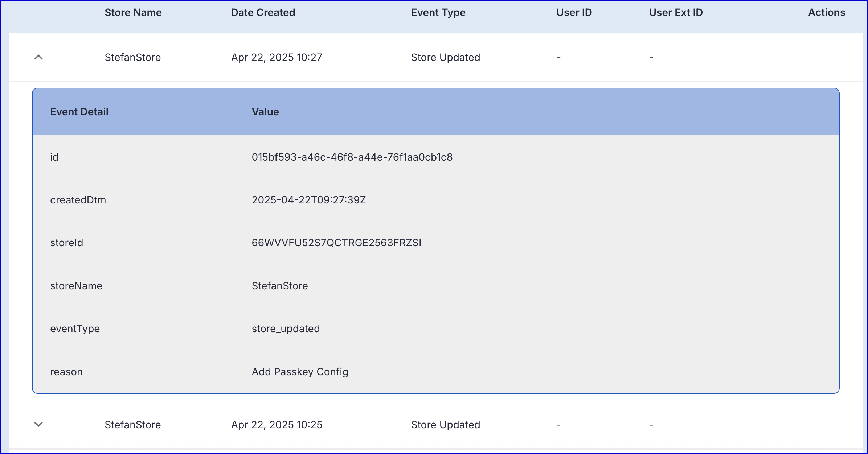Click the reason value Add Passkey Config
The image size is (868, 454).
pyautogui.click(x=300, y=372)
